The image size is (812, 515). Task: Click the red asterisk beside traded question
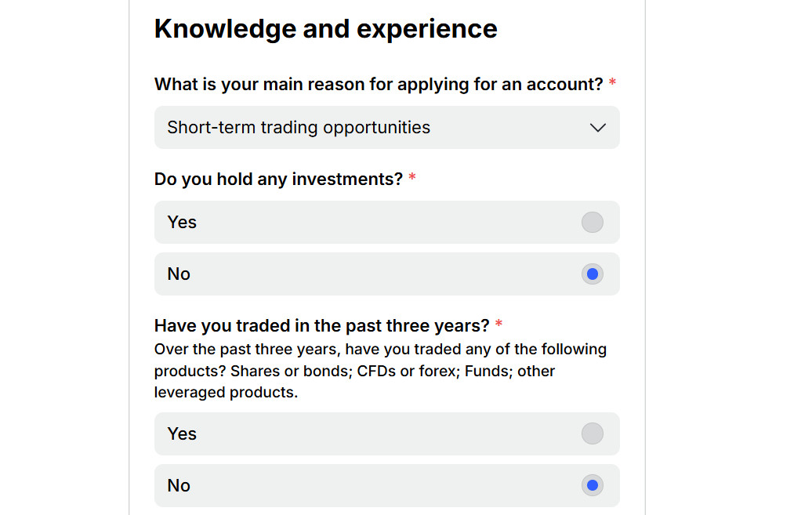[x=498, y=325]
